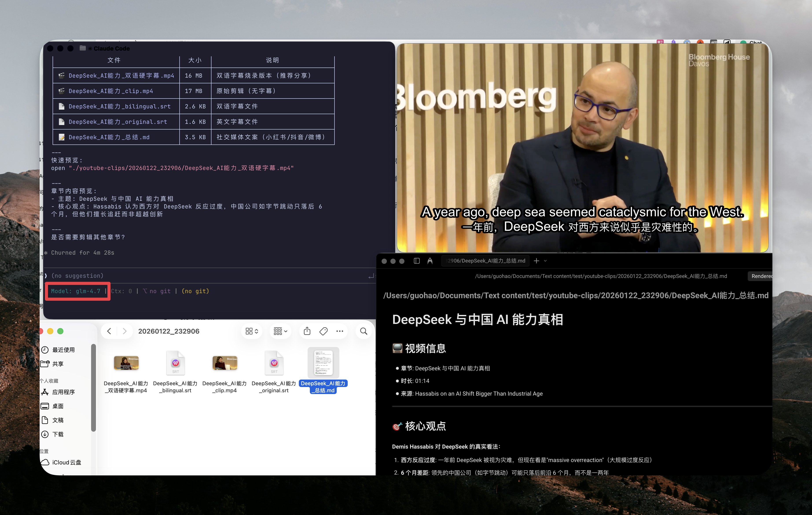Click the Finder search magnifier icon

point(364,331)
